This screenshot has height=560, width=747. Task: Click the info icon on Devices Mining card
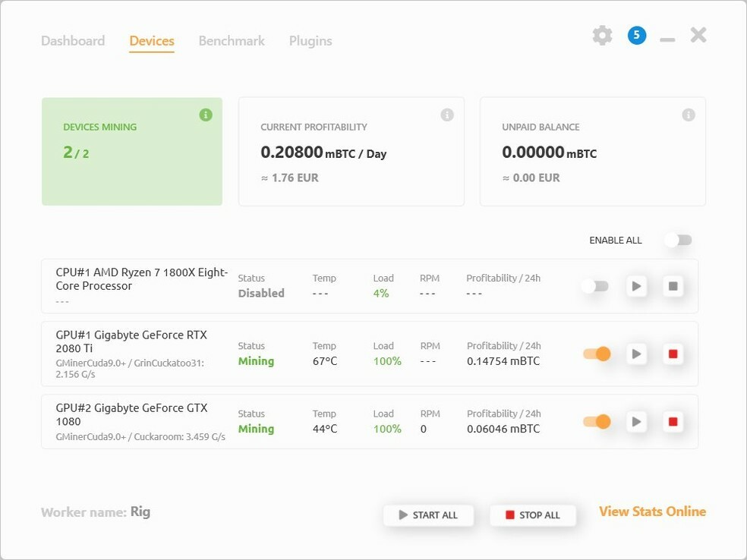click(x=205, y=115)
